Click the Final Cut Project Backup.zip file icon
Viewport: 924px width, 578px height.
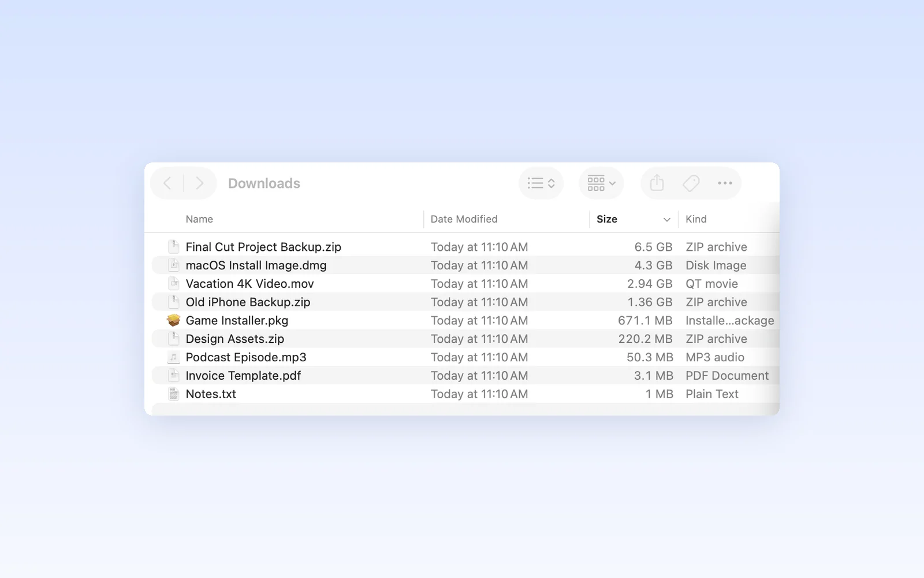click(174, 247)
